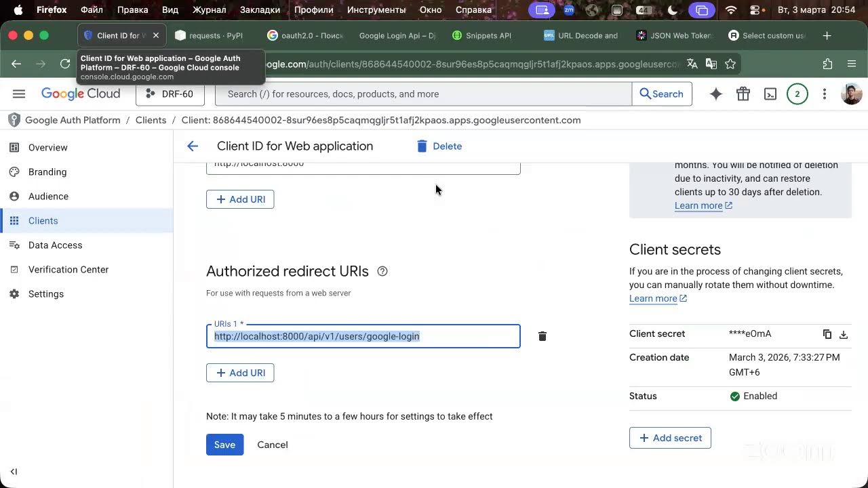Focus the URIs 1 redirect input
The width and height of the screenshot is (868, 488).
click(x=363, y=336)
